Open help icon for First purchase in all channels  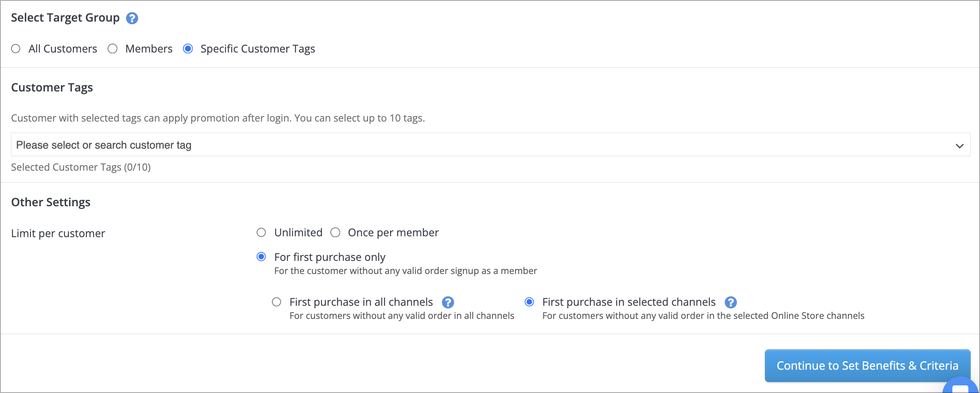pyautogui.click(x=448, y=302)
